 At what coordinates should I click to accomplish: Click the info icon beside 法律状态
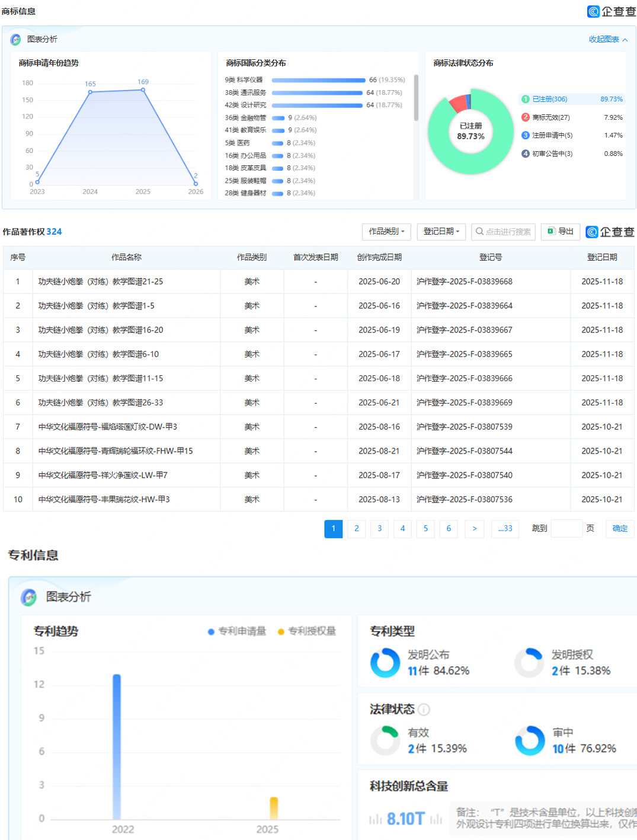[424, 710]
